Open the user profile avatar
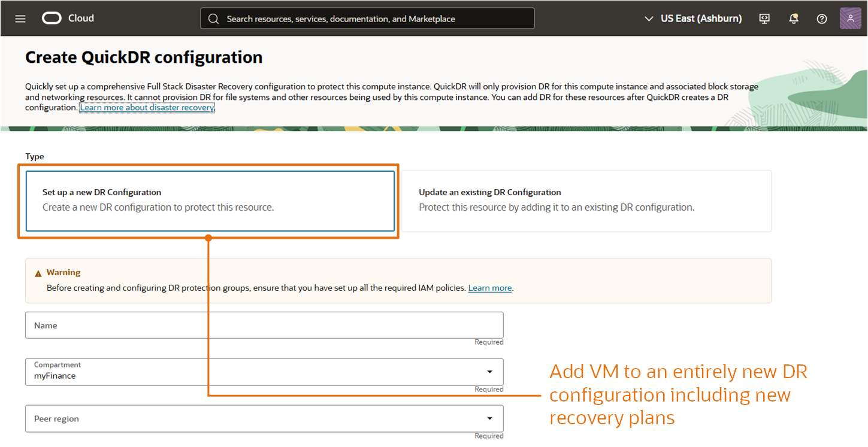 (850, 19)
